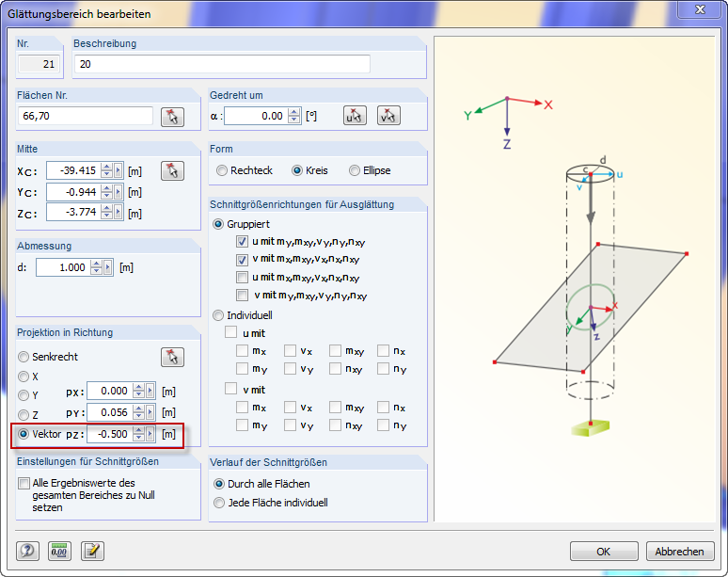This screenshot has width=728, height=577.
Task: Click the pick-projection-direction icon beside Senkrecht
Action: [173, 357]
